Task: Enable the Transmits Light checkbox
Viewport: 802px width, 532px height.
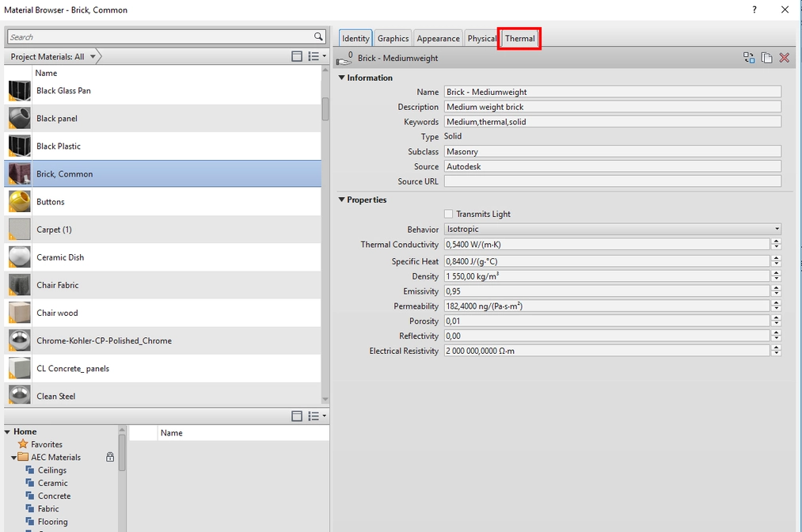Action: pyautogui.click(x=448, y=214)
